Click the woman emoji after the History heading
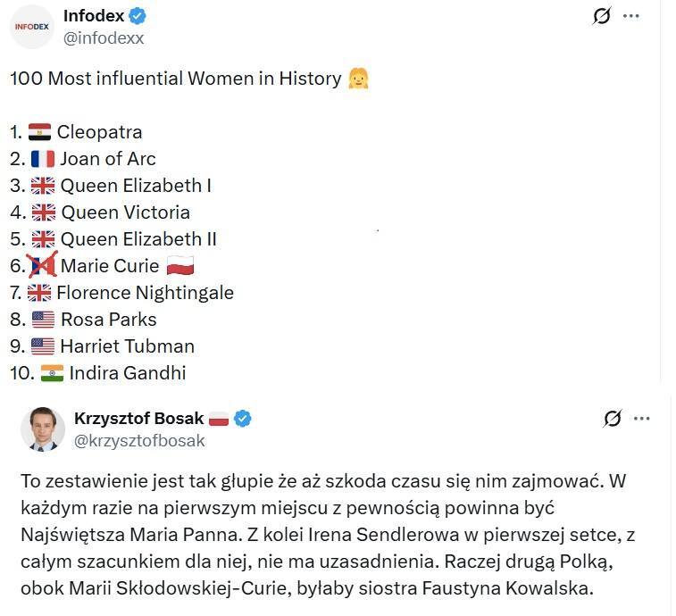The width and height of the screenshot is (676, 616). point(358,79)
